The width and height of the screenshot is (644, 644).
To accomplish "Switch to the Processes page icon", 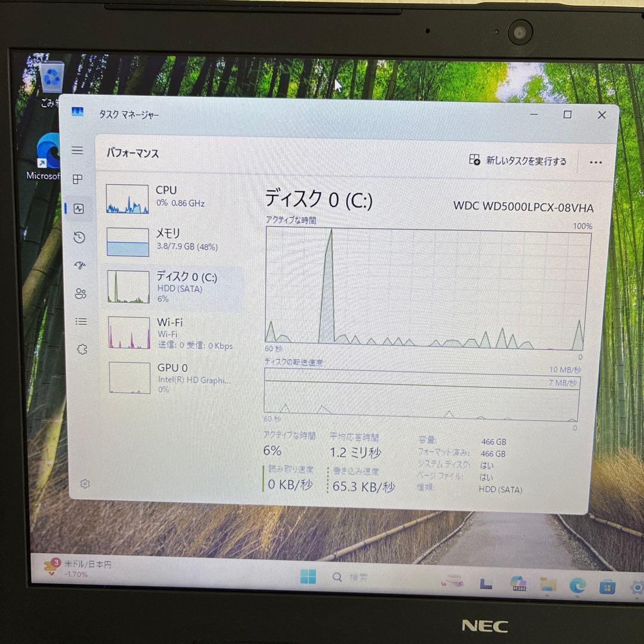I will [x=78, y=179].
